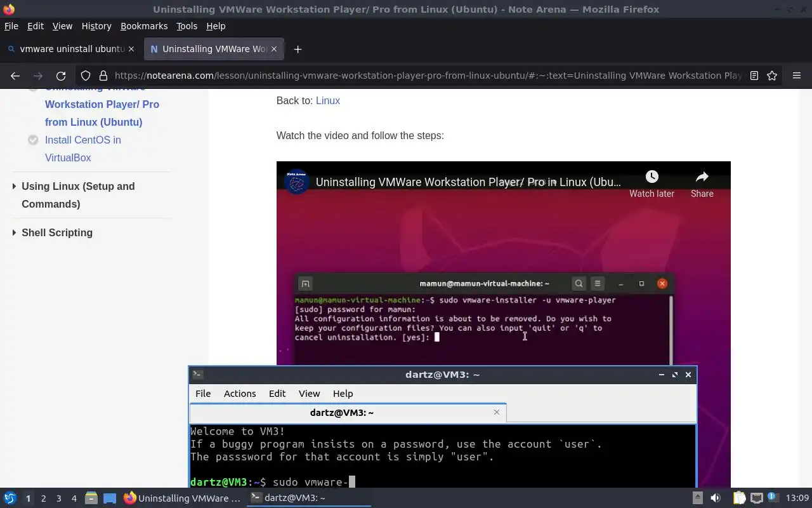
Task: Click the Watch later clock icon
Action: [652, 177]
